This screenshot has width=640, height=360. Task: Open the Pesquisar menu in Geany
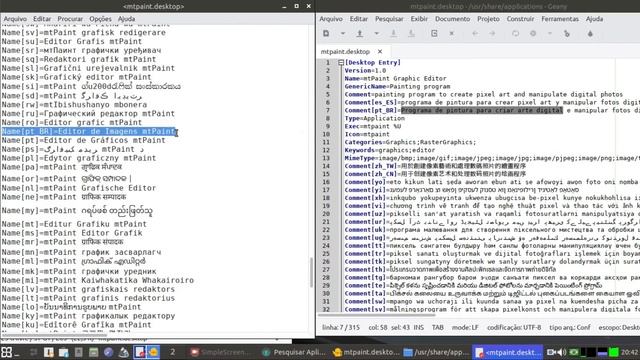pos(389,19)
